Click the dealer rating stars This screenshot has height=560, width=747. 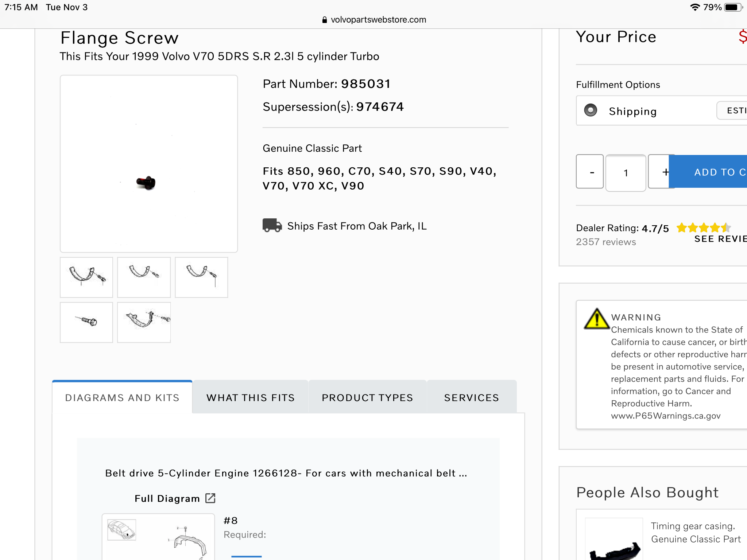point(703,228)
